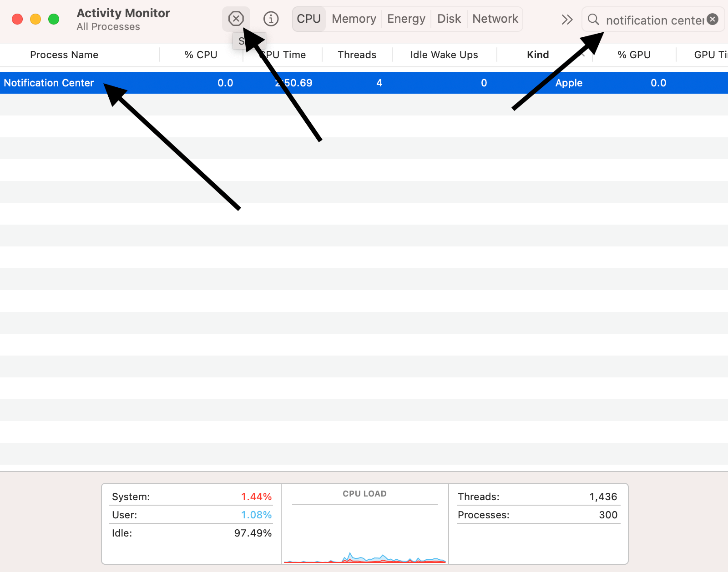Screen dimensions: 728x572
Task: Click the Apple value in Kind column
Action: coord(569,83)
